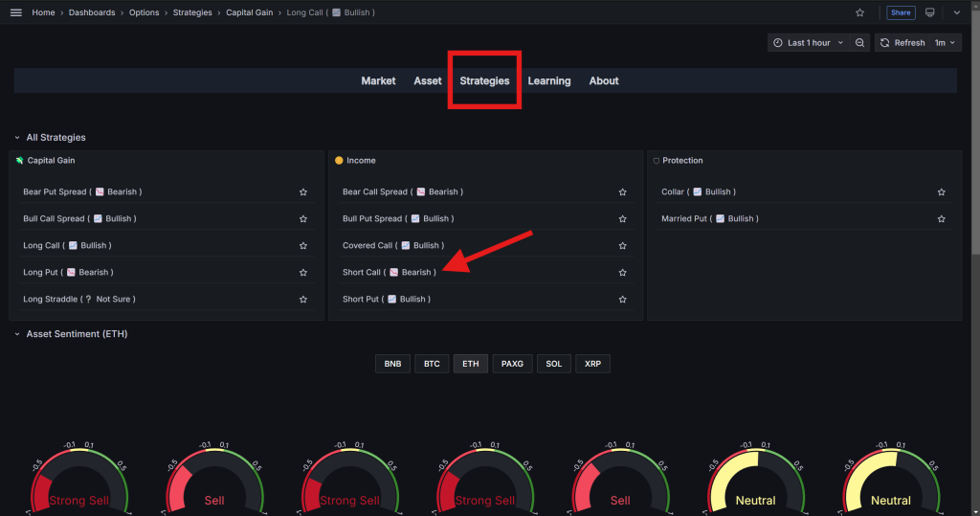Image resolution: width=980 pixels, height=516 pixels.
Task: Star the Short Call strategy
Action: pos(623,273)
